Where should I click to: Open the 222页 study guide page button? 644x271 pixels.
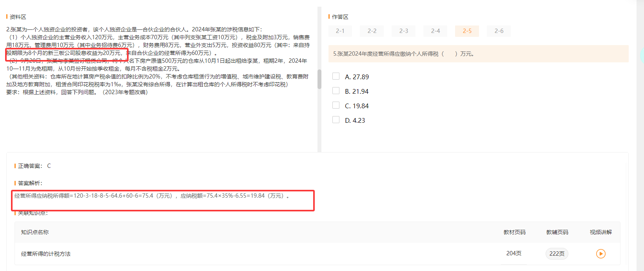557,254
